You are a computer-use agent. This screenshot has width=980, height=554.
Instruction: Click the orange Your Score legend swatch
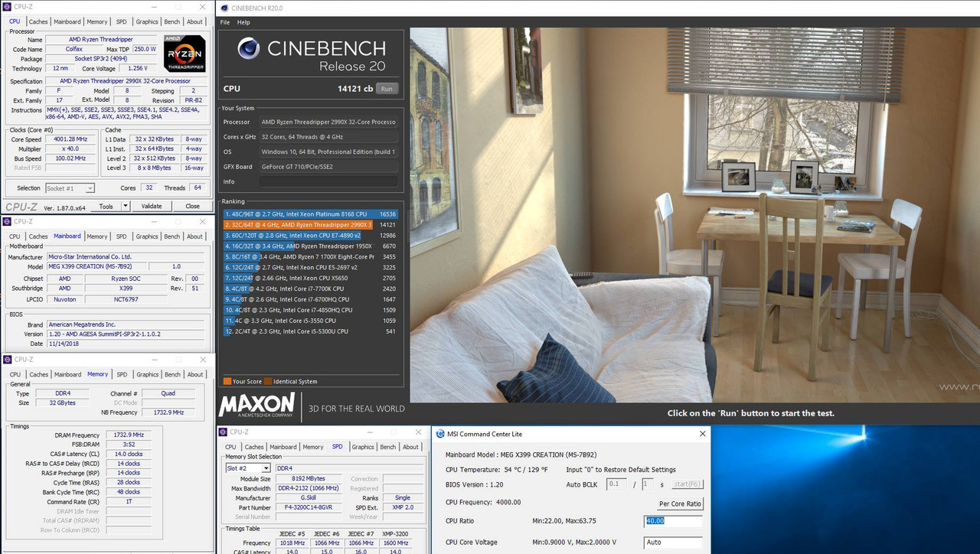pos(227,381)
